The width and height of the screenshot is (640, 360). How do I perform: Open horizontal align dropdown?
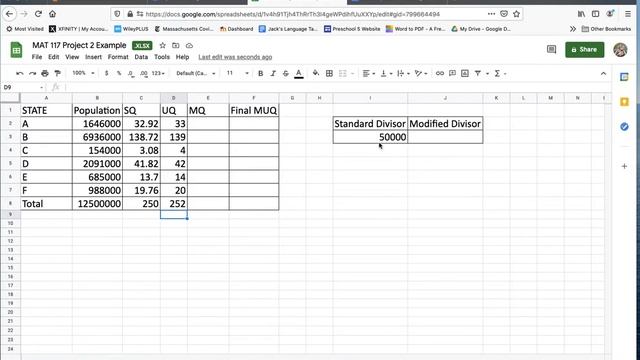[369, 73]
